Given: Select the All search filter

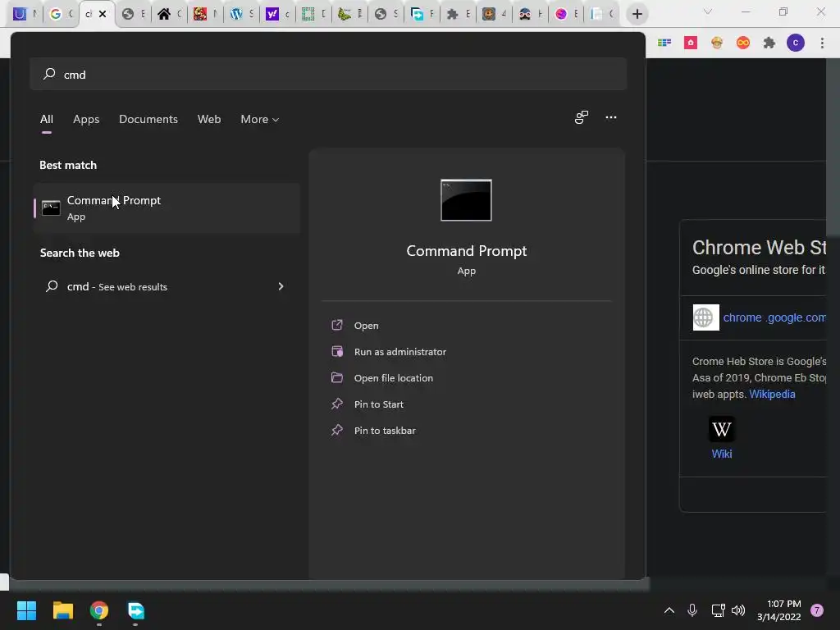Looking at the screenshot, I should click(x=47, y=119).
